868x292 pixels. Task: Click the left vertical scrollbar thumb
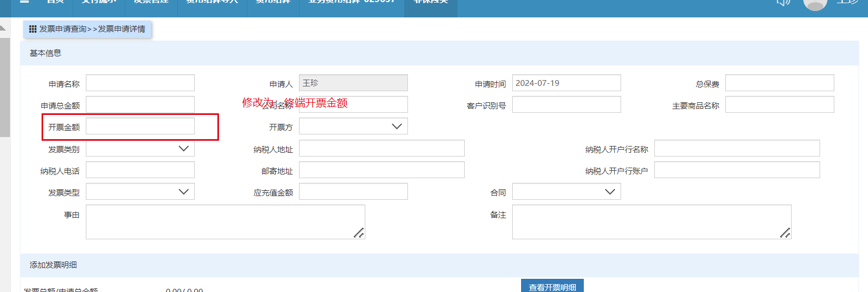pos(5,87)
